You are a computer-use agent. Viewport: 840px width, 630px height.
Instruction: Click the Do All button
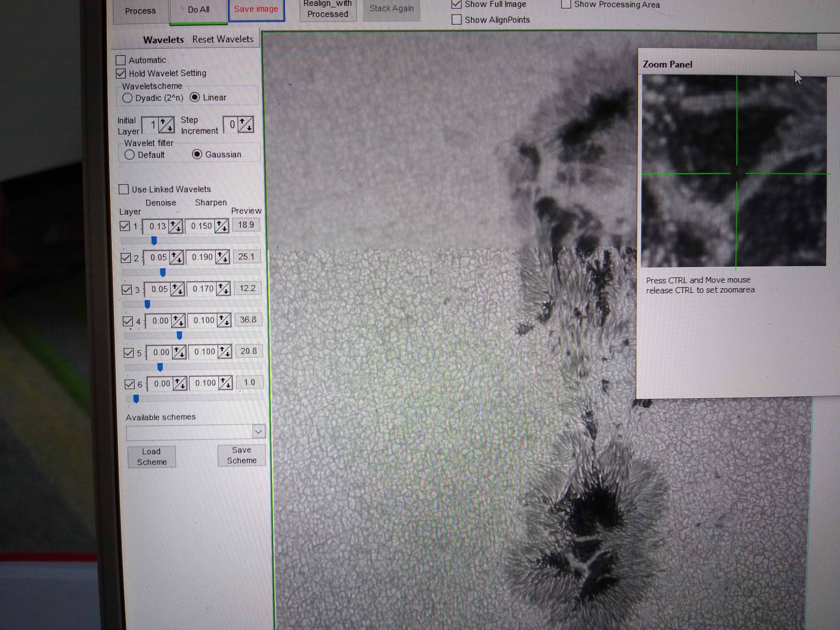tap(198, 10)
